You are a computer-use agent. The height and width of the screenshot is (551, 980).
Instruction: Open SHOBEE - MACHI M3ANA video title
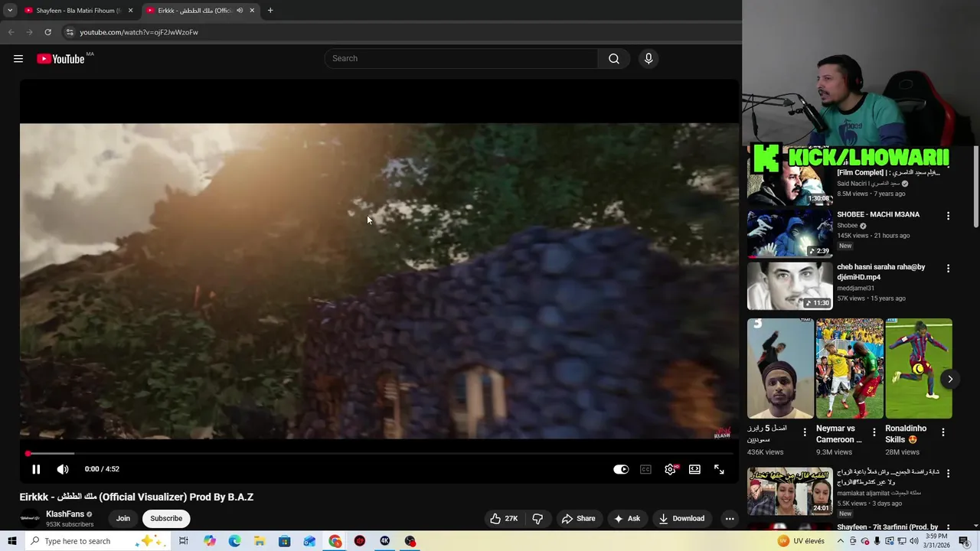(x=878, y=214)
